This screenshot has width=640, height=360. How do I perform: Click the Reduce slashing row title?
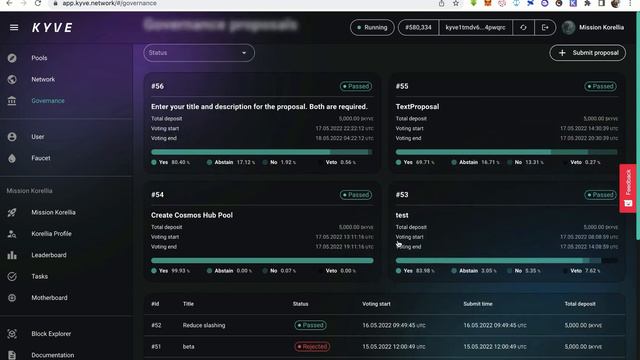pyautogui.click(x=204, y=325)
